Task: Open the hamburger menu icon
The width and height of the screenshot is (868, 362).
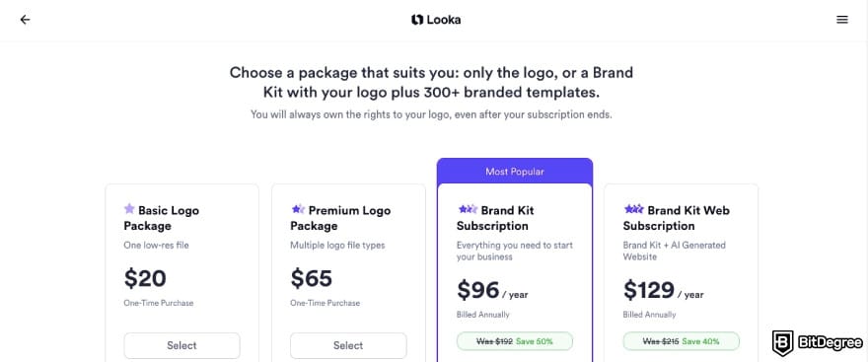Action: point(842,20)
